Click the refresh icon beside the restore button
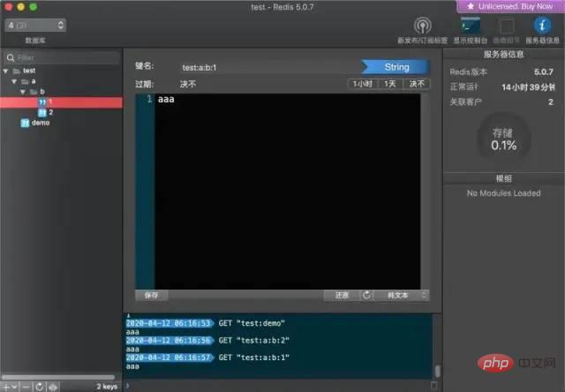The image size is (565, 392). [366, 295]
